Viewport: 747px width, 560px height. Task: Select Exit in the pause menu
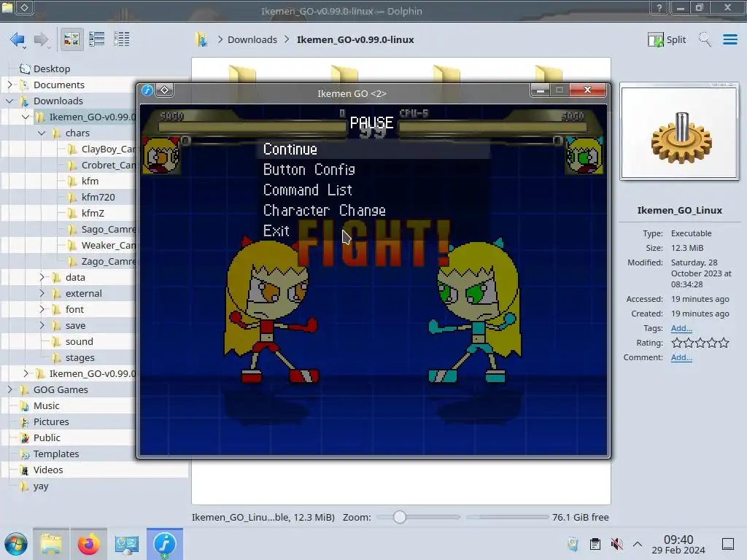[276, 231]
